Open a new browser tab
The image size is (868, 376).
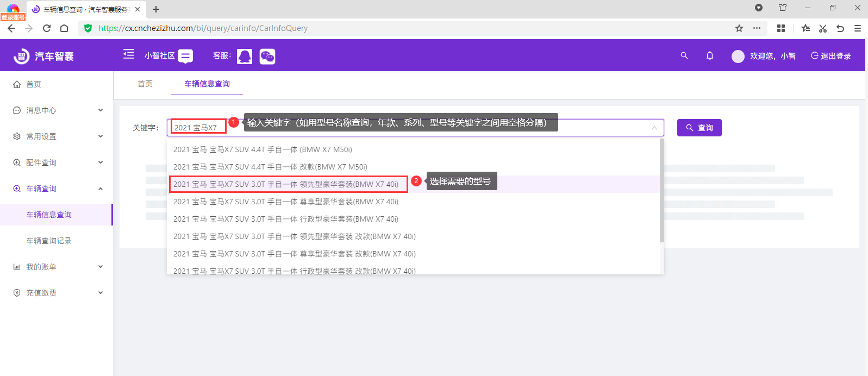pyautogui.click(x=156, y=9)
